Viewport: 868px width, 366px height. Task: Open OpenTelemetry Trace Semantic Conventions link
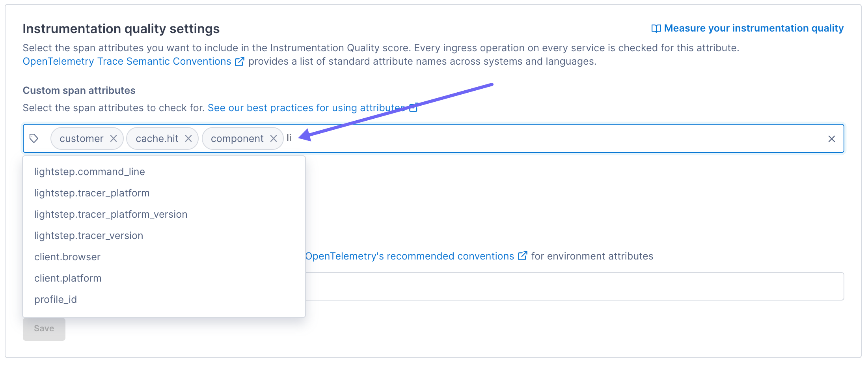coord(127,62)
